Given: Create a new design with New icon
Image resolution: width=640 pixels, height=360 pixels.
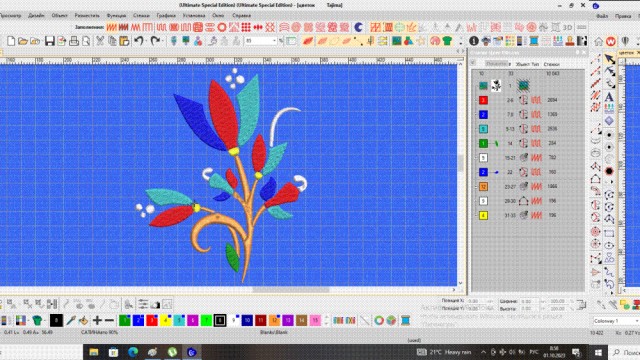Looking at the screenshot, I should click(11, 41).
